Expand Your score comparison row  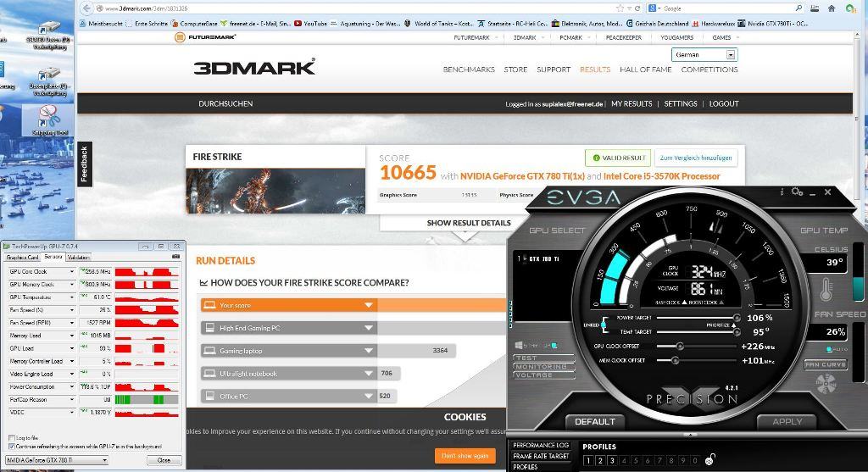[x=369, y=305]
